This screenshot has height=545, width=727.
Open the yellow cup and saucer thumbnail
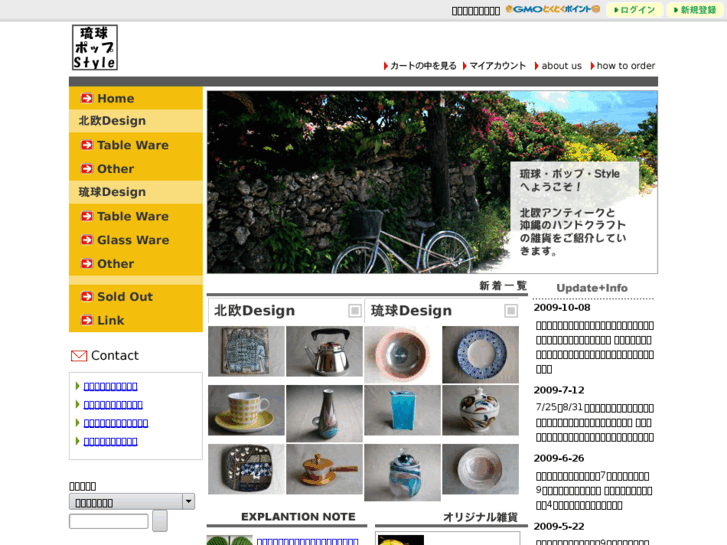[246, 410]
